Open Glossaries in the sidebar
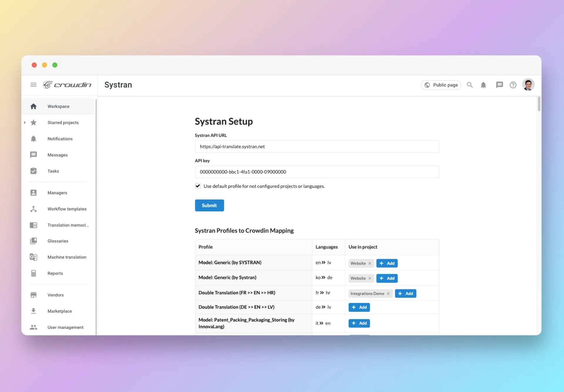Viewport: 564px width, 392px height. (x=58, y=241)
